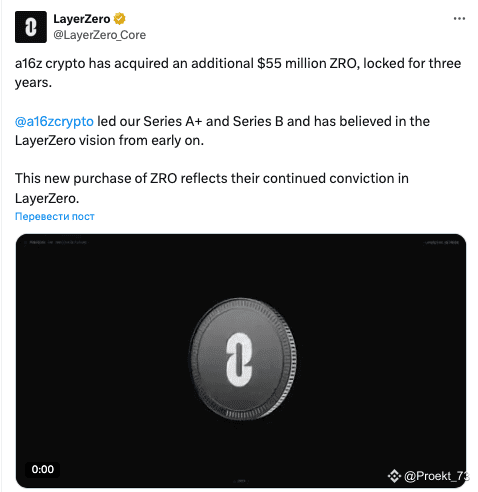
Task: Click the gold verified badge beside LayerZero
Action: (119, 19)
